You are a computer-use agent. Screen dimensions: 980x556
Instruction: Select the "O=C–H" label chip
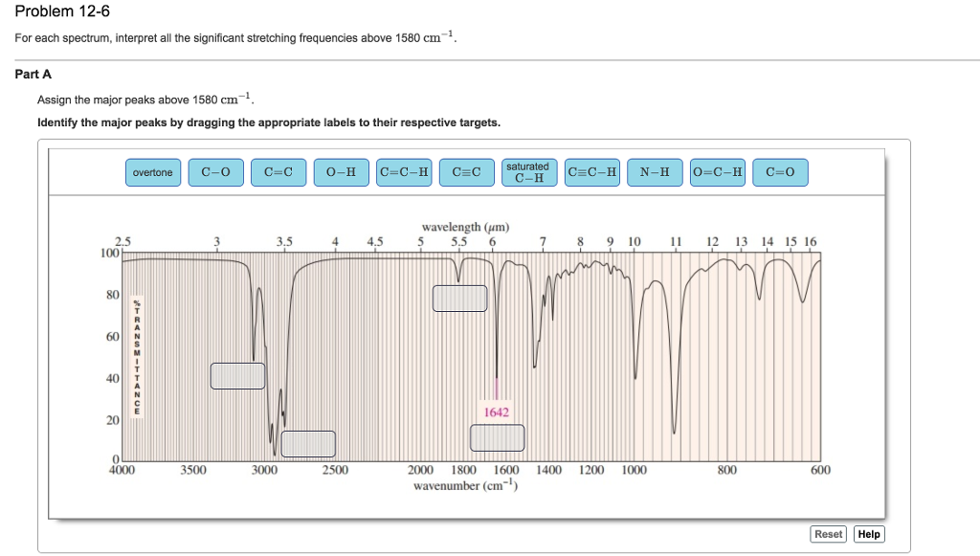[x=717, y=171]
